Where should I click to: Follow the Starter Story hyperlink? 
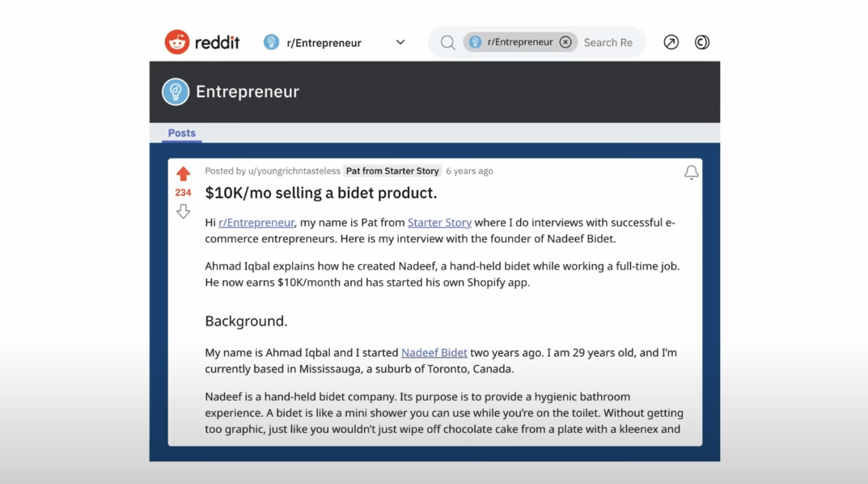click(x=439, y=223)
